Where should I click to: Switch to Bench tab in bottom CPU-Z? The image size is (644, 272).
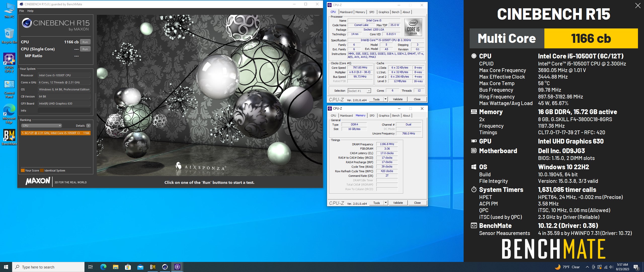coord(396,116)
